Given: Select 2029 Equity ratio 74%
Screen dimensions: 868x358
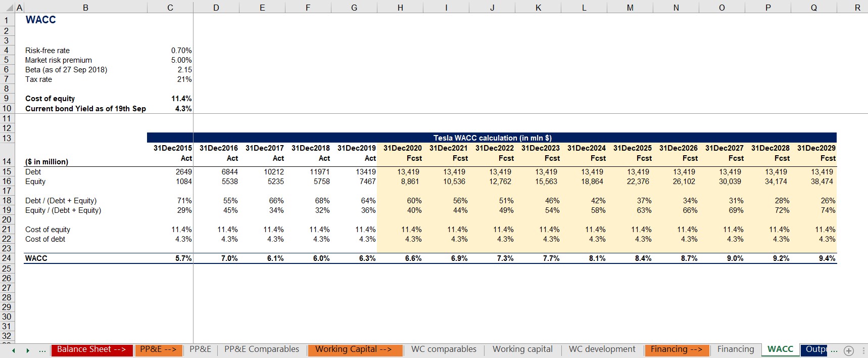Looking at the screenshot, I should [828, 210].
